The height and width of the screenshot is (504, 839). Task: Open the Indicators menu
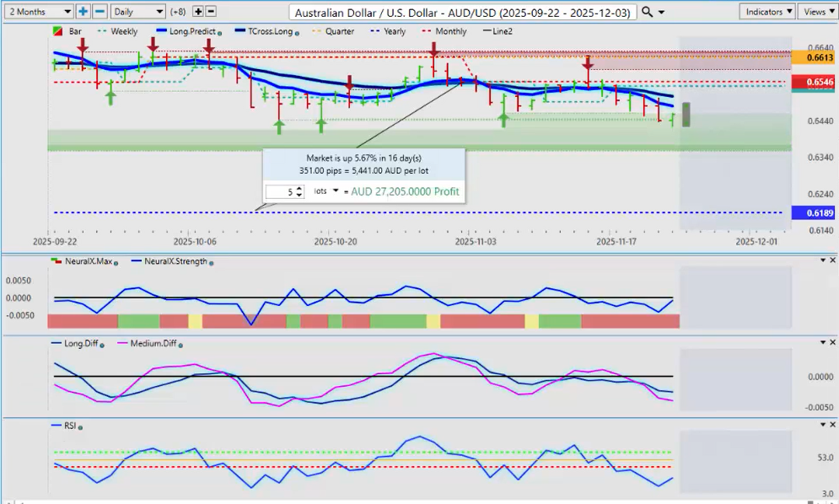pos(768,12)
